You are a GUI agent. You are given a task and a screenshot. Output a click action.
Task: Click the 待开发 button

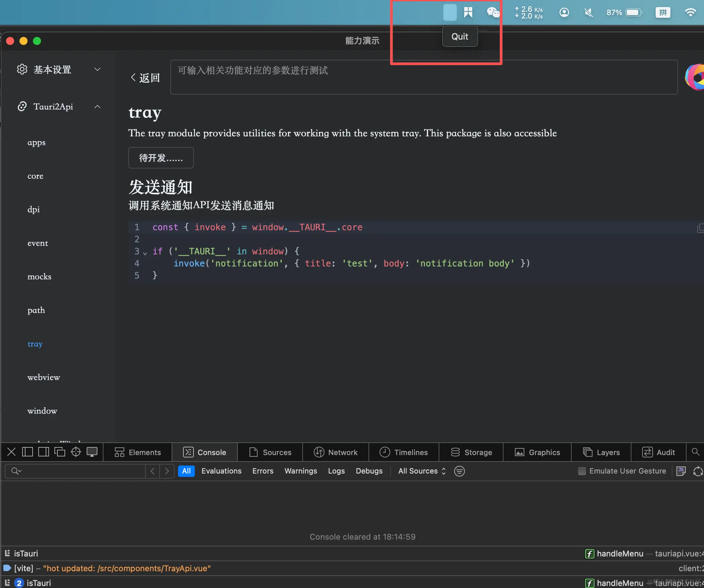(x=161, y=158)
